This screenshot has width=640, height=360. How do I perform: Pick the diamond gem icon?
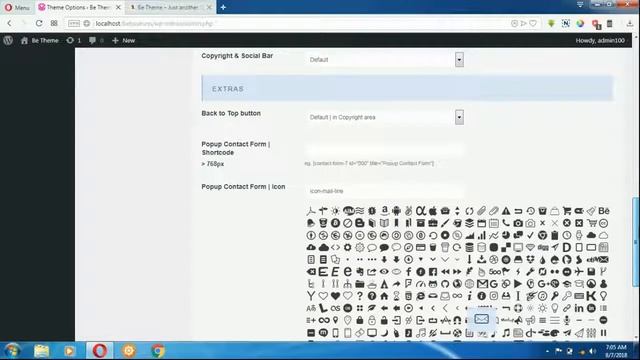[530, 247]
